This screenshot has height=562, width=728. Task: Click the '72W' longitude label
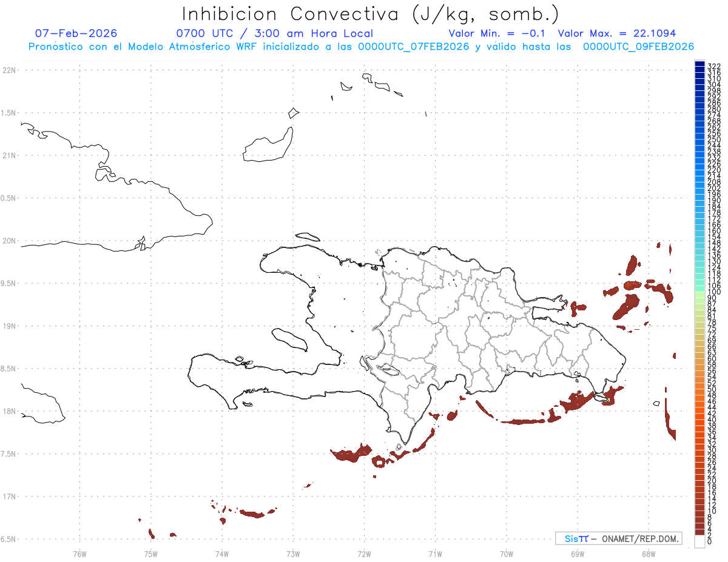[x=364, y=554]
